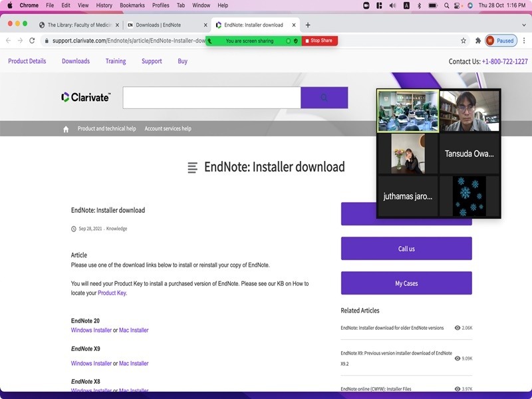The height and width of the screenshot is (399, 532).
Task: Click the Stop Share button
Action: 320,41
